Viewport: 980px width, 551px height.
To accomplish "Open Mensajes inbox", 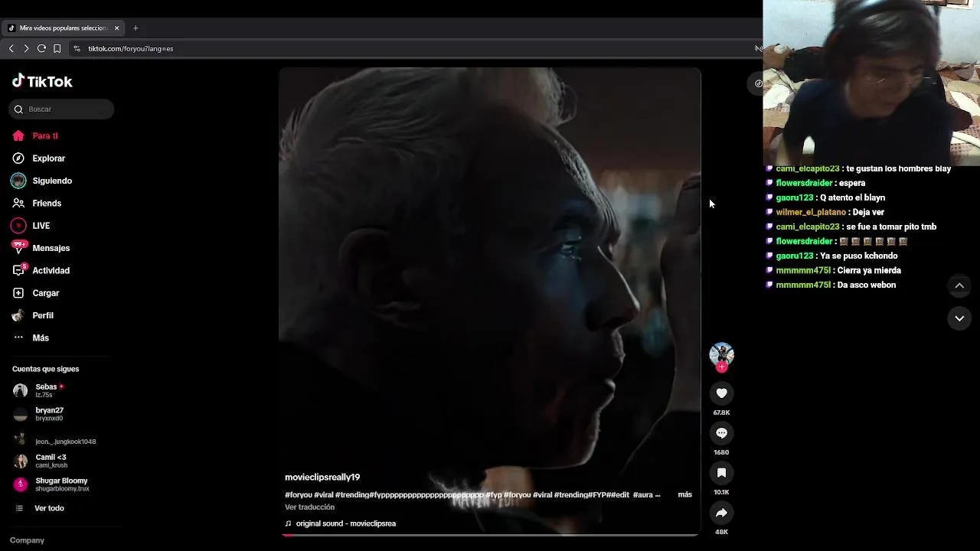I will [x=51, y=248].
